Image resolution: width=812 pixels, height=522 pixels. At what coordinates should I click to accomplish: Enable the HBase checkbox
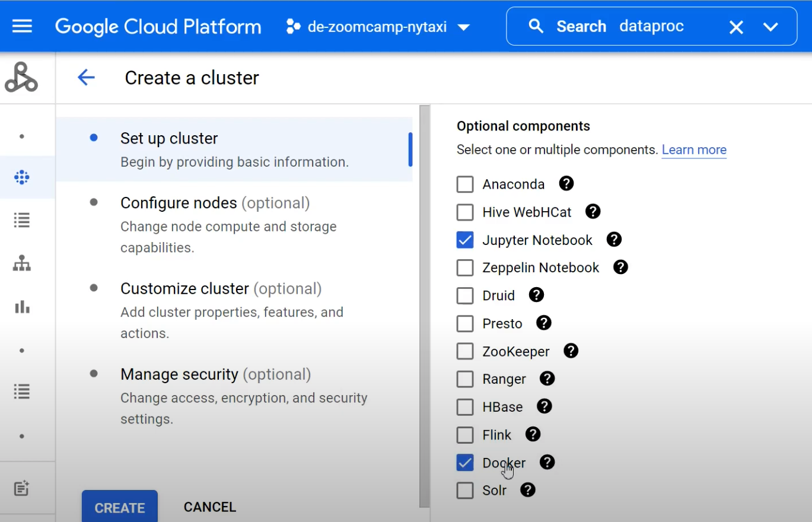click(x=465, y=407)
